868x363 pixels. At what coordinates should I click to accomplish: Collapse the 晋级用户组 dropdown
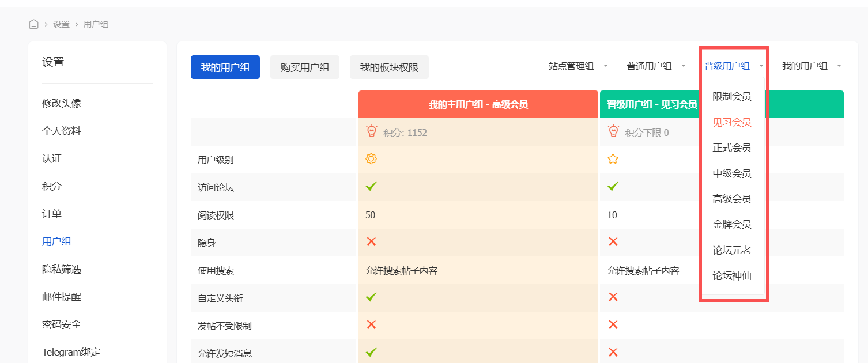(734, 66)
